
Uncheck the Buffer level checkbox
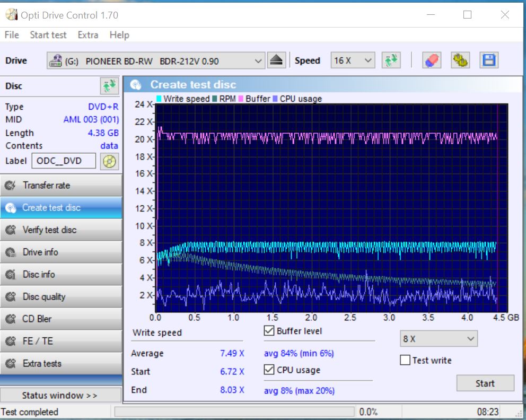269,331
